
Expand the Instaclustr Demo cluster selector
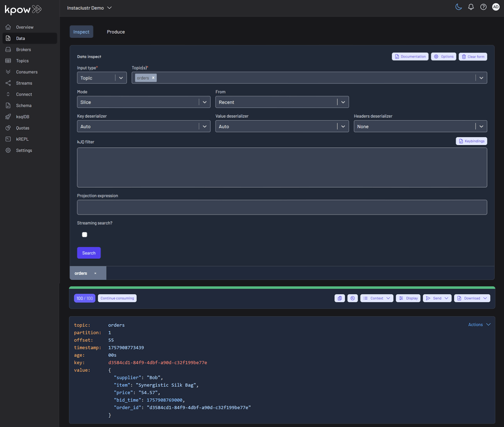click(x=89, y=8)
